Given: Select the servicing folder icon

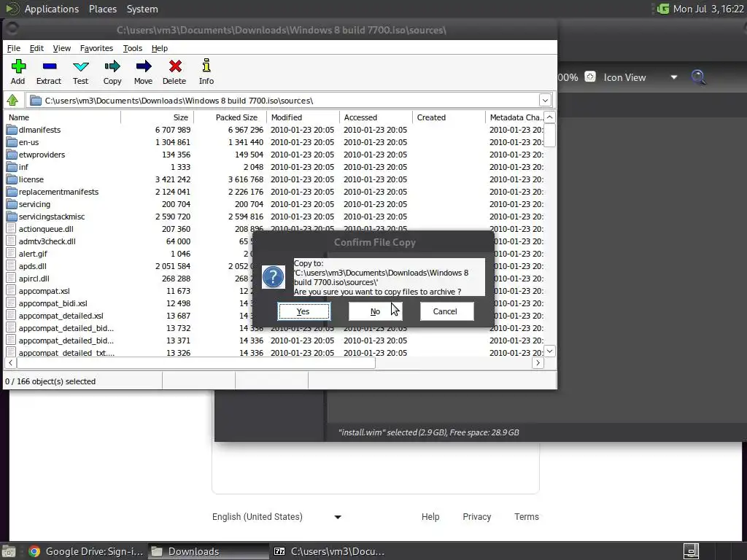Looking at the screenshot, I should point(12,204).
